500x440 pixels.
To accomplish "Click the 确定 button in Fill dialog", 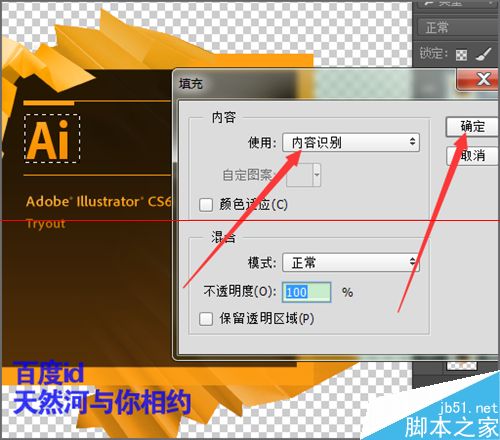I will (472, 127).
